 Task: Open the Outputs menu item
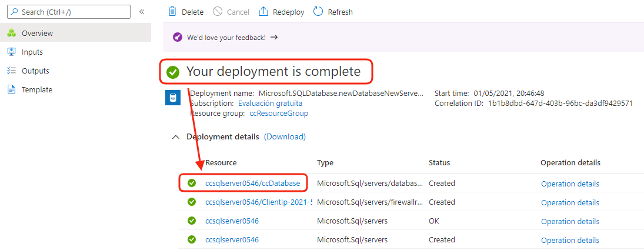(75, 71)
